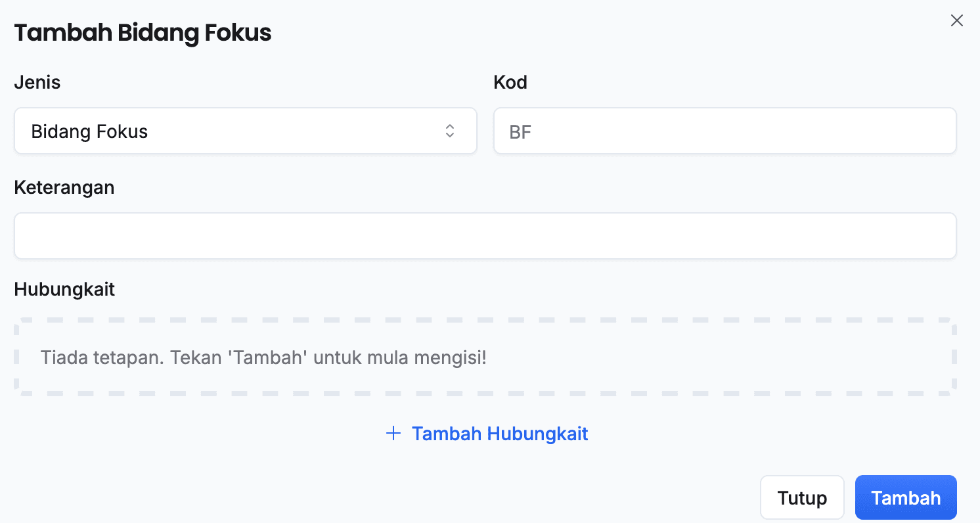Click the Tambah Hubungkait link
The height and width of the screenshot is (523, 980).
499,434
